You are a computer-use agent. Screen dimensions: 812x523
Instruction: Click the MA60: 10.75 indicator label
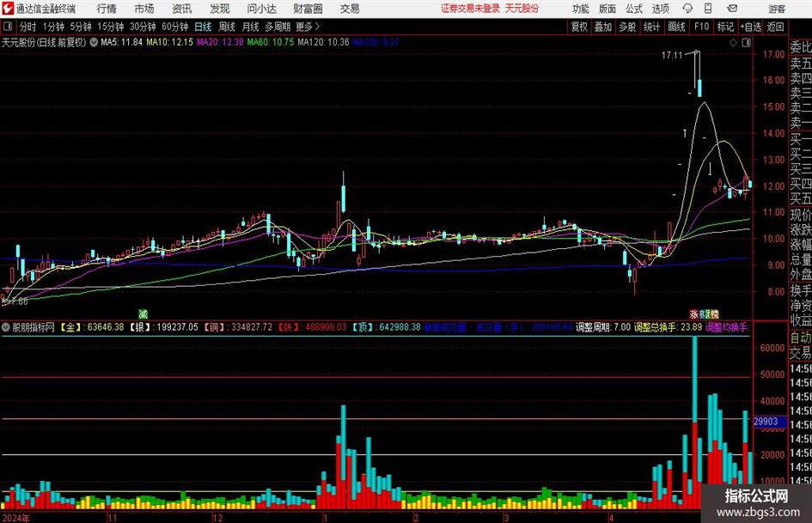271,42
